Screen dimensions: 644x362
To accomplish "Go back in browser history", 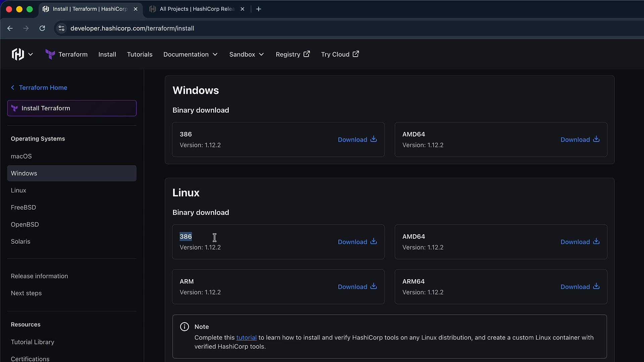I will click(x=10, y=28).
